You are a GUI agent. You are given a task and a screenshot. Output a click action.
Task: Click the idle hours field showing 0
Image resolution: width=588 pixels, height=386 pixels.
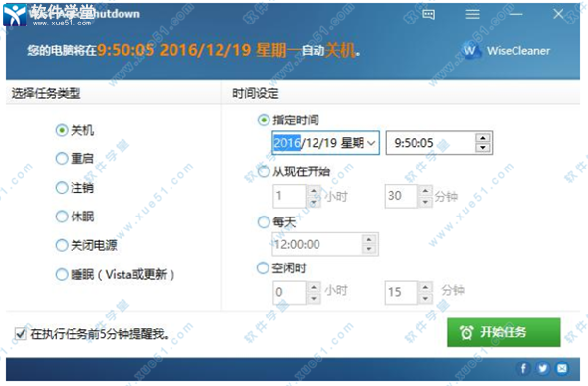[x=290, y=292]
